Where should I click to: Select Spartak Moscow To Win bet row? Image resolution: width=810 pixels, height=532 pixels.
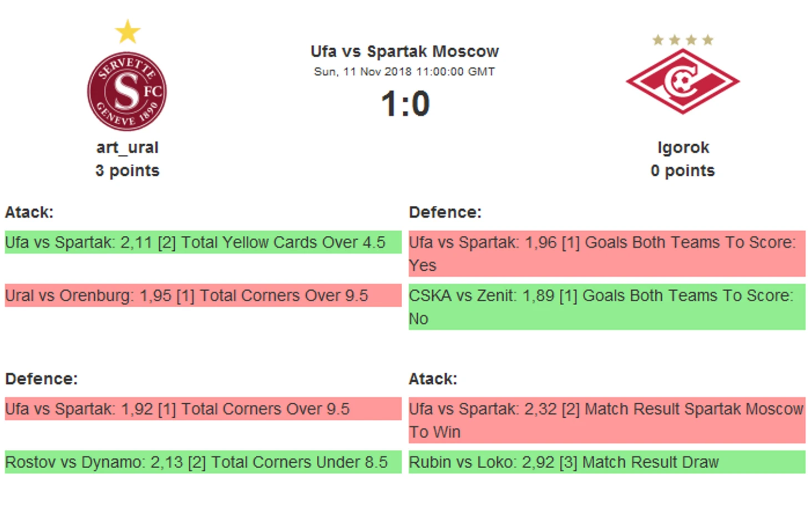click(607, 420)
